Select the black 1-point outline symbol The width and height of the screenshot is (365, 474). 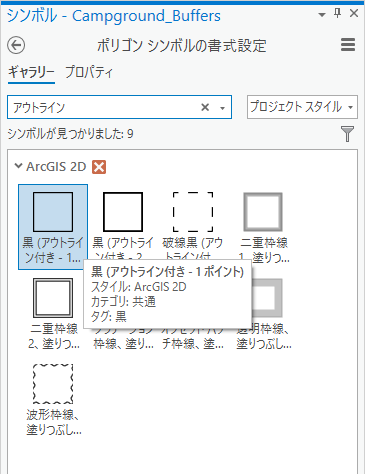pos(53,227)
